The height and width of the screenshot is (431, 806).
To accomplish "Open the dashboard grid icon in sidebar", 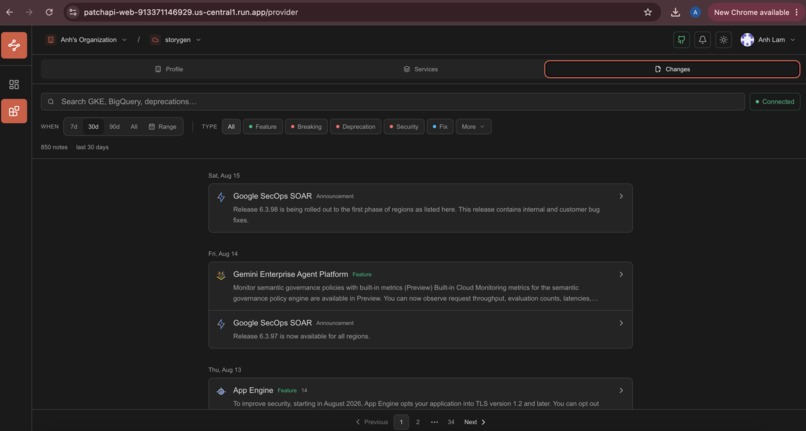I will [x=14, y=84].
